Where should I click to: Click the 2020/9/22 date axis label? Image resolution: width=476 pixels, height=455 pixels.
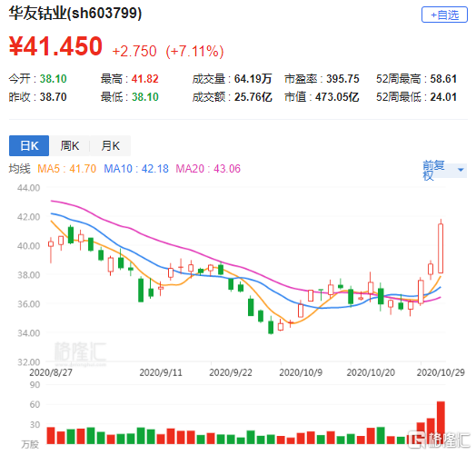231,372
